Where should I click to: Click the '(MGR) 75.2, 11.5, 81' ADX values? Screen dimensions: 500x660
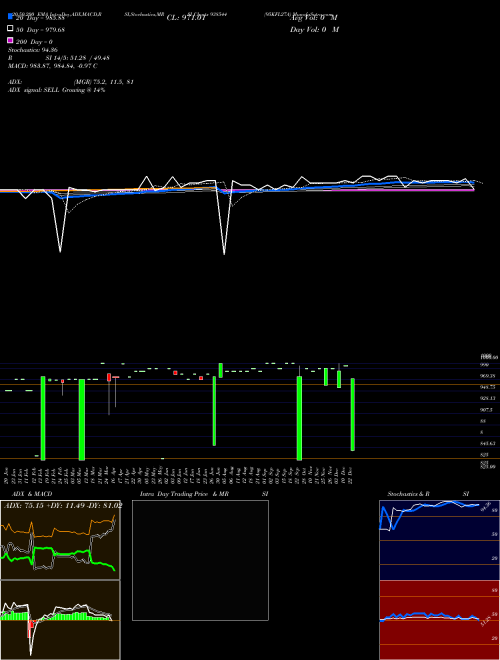104,82
